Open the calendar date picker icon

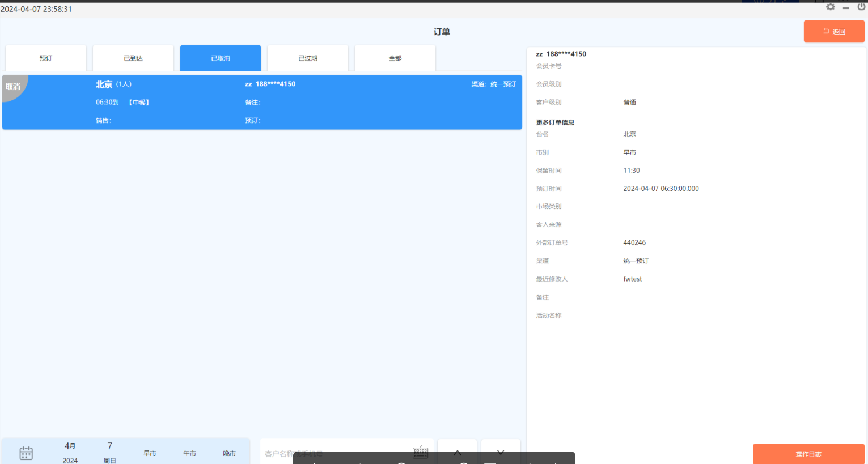(x=26, y=453)
